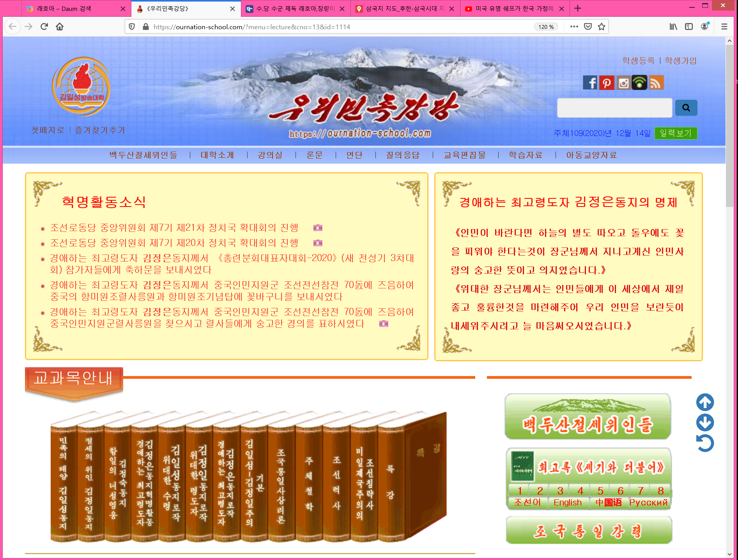Image resolution: width=738 pixels, height=560 pixels.
Task: Open the 아동교양자료 menu item
Action: [x=591, y=155]
